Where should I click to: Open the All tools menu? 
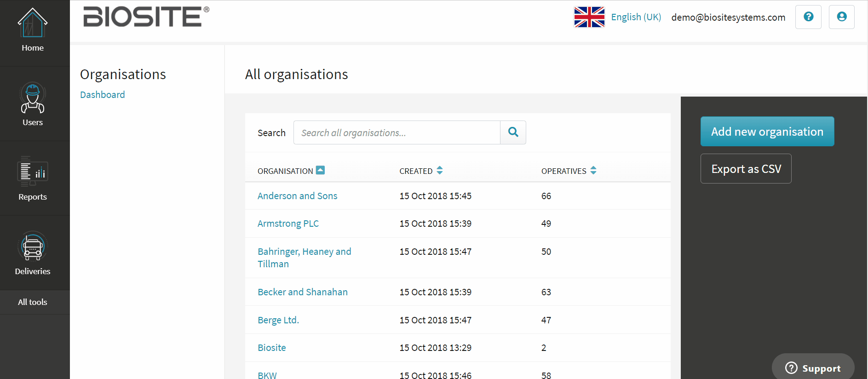[x=33, y=302]
